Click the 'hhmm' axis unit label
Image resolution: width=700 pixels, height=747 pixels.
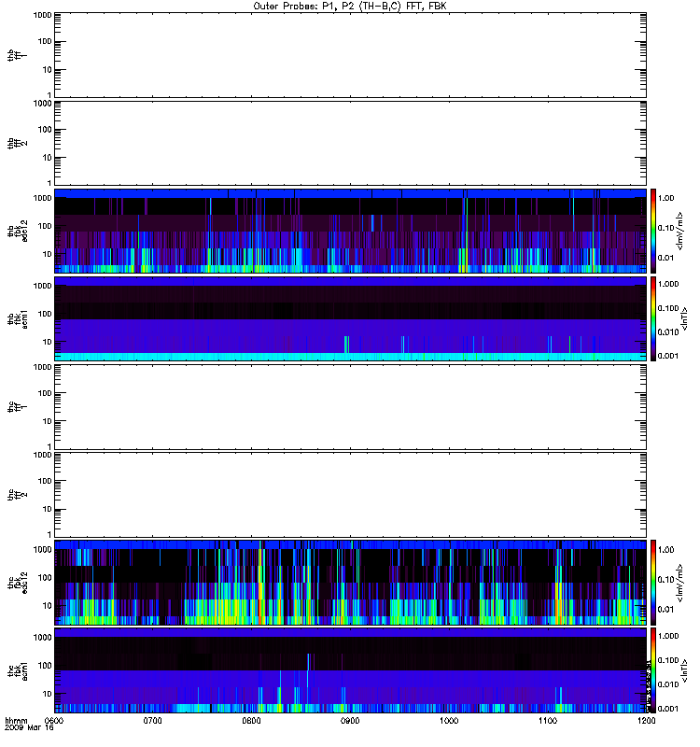coord(16,720)
